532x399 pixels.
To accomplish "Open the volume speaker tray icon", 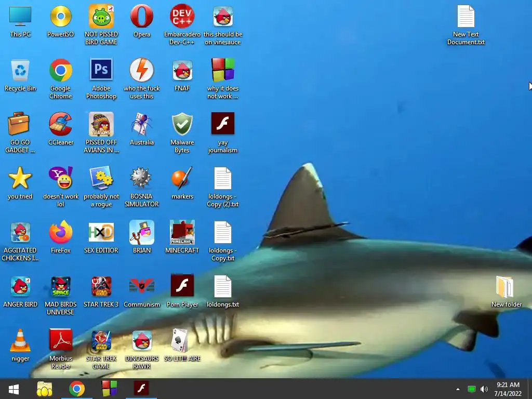I will click(484, 389).
